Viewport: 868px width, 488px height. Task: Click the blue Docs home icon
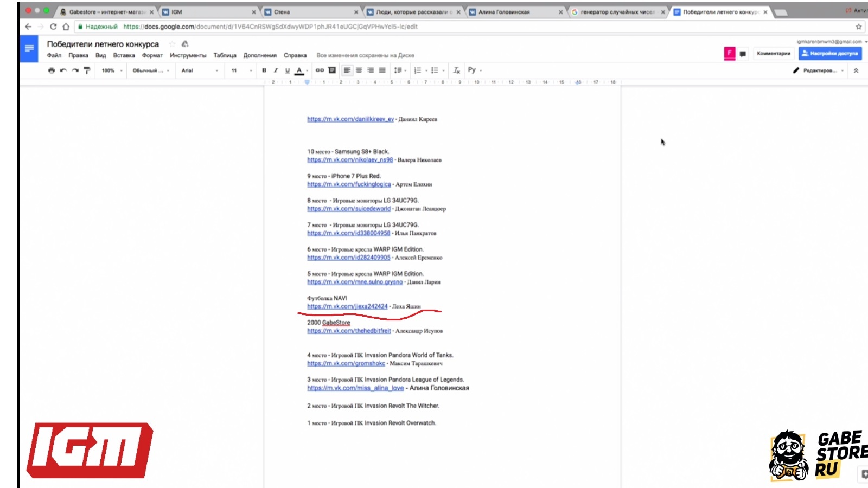[x=29, y=49]
